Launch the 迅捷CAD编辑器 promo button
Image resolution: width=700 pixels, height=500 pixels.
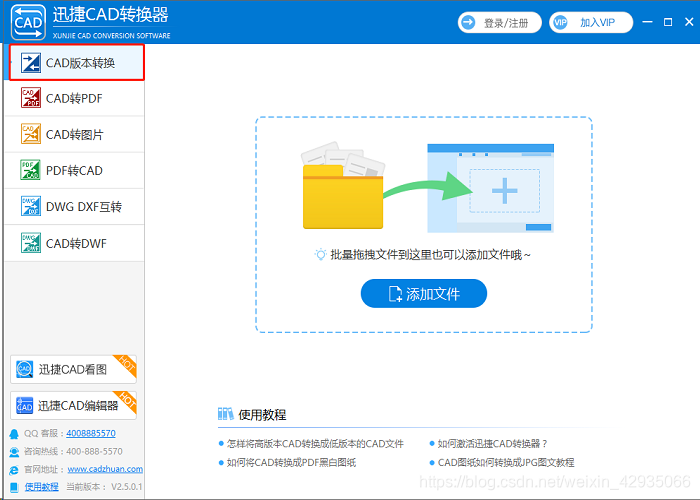pyautogui.click(x=74, y=405)
